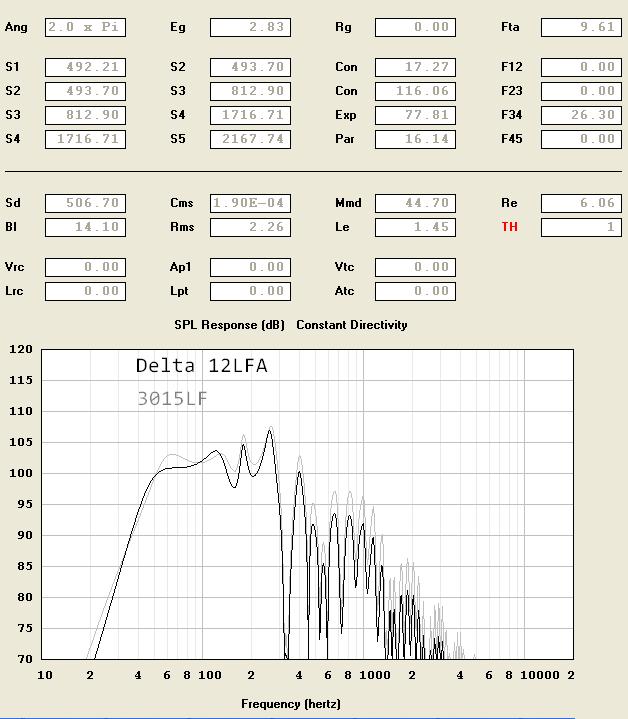The image size is (628, 719).
Task: Click into the Rg value box
Action: (415, 27)
